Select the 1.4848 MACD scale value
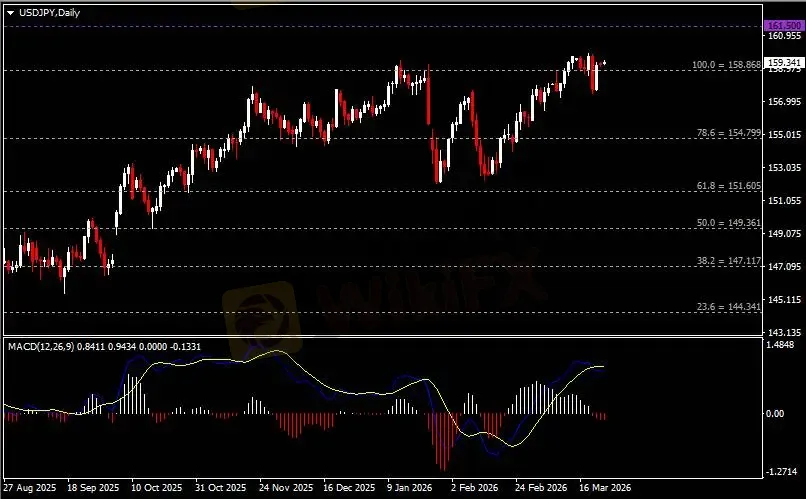 pos(780,344)
